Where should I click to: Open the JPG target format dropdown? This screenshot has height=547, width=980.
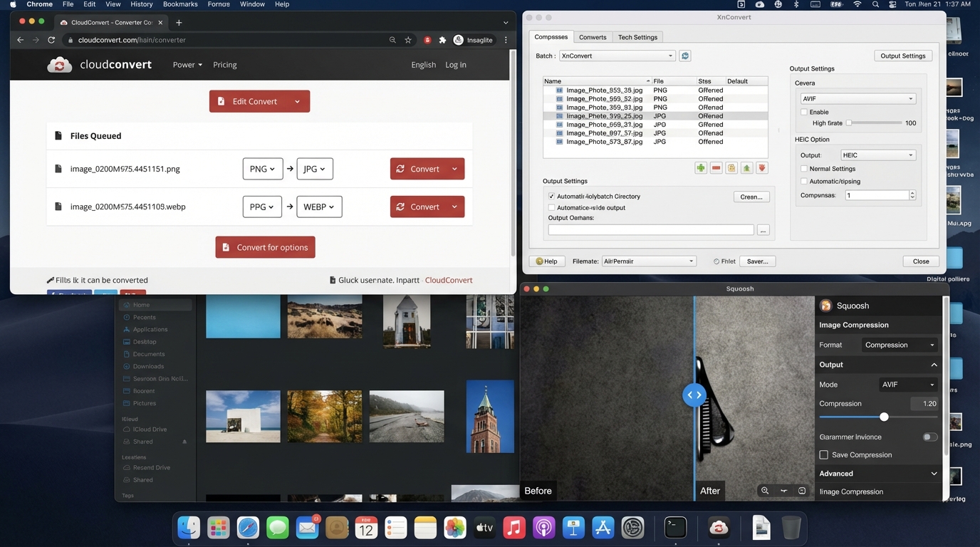point(314,169)
